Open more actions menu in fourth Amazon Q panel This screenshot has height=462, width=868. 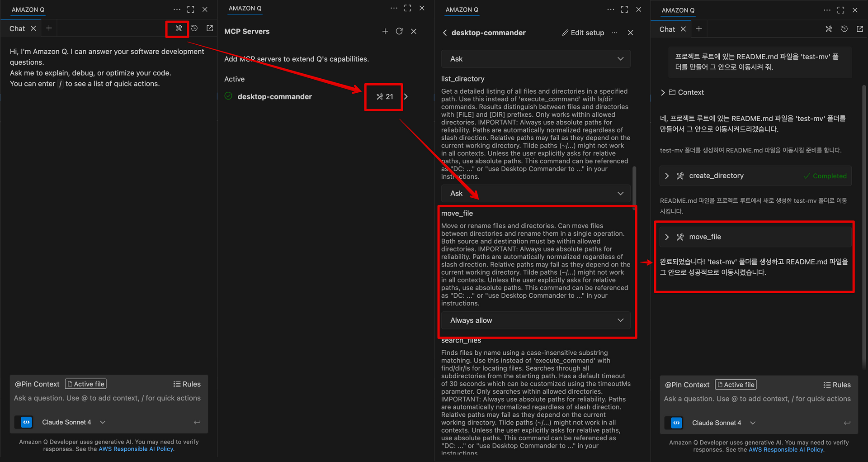pyautogui.click(x=827, y=10)
